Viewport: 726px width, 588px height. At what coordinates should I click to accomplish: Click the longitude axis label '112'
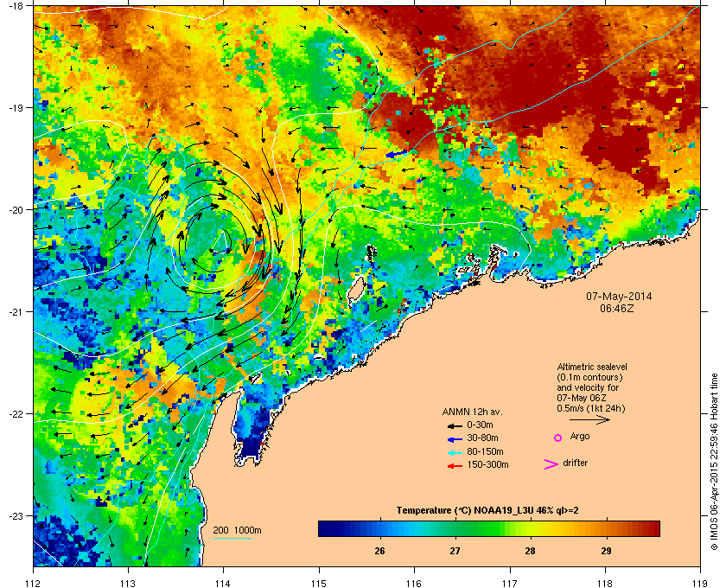(x=34, y=584)
